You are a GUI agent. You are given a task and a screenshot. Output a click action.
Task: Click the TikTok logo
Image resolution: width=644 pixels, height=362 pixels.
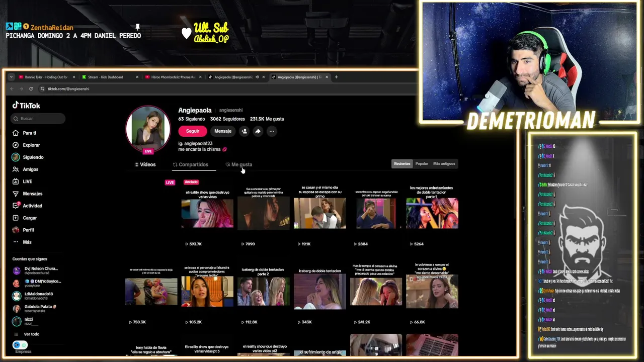point(26,106)
